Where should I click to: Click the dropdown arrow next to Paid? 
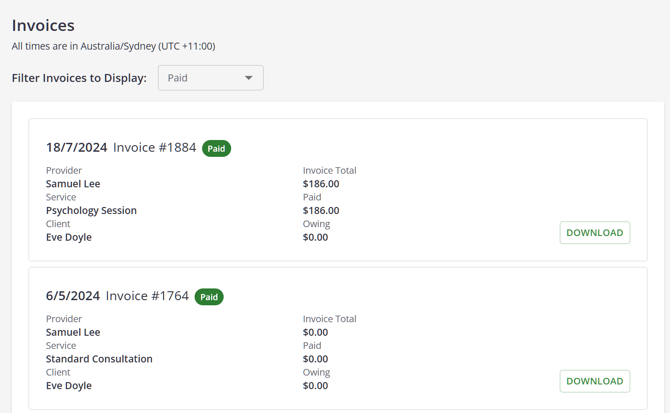tap(249, 78)
